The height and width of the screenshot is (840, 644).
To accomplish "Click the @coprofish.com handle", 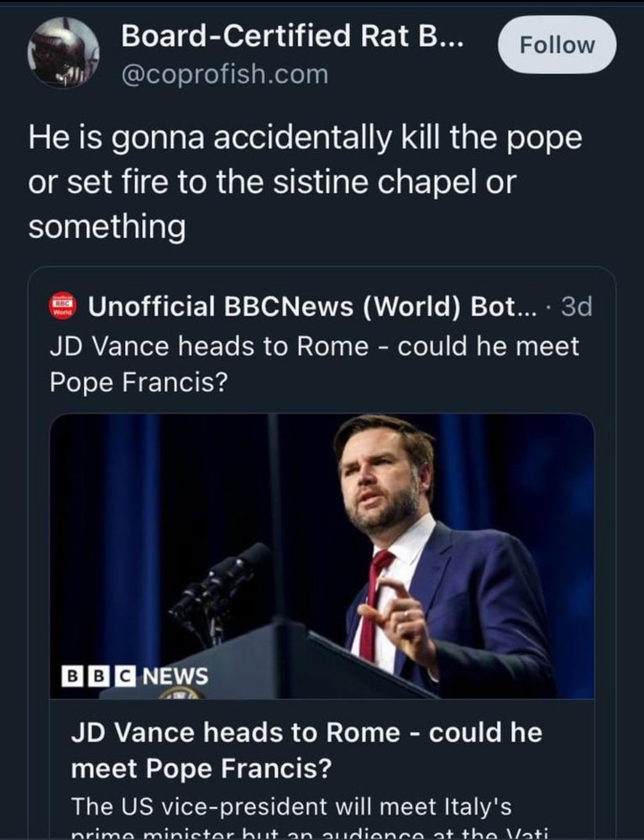I will (x=225, y=74).
